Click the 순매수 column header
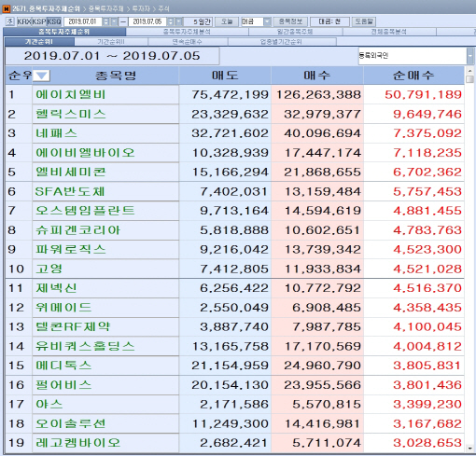Screen dimensions: 476x456 tap(413, 76)
